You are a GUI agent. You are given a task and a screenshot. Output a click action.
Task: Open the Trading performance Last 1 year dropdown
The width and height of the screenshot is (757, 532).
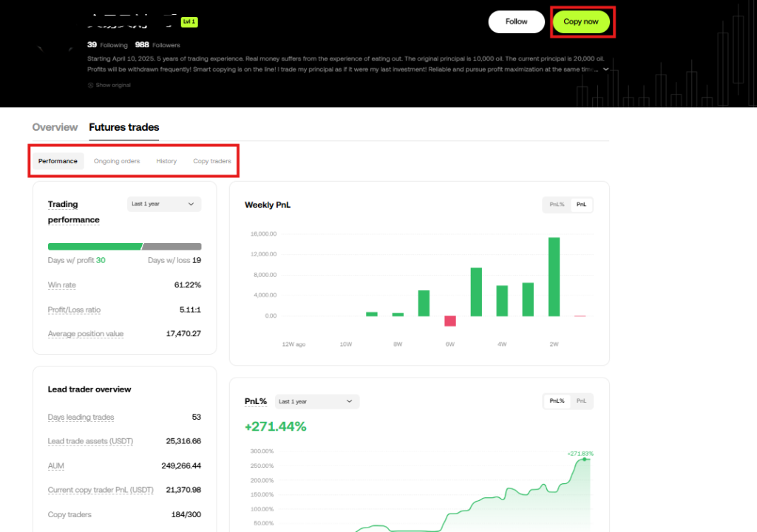point(163,204)
